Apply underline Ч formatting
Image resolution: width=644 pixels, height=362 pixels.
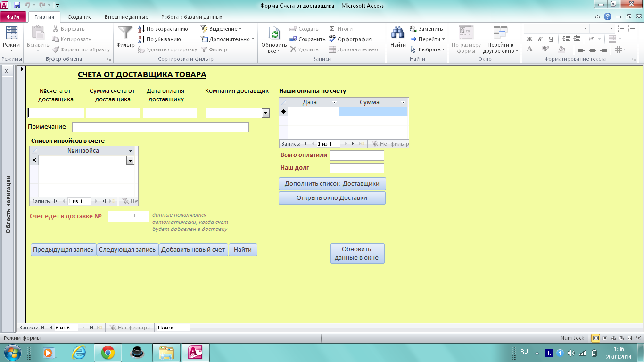[550, 39]
